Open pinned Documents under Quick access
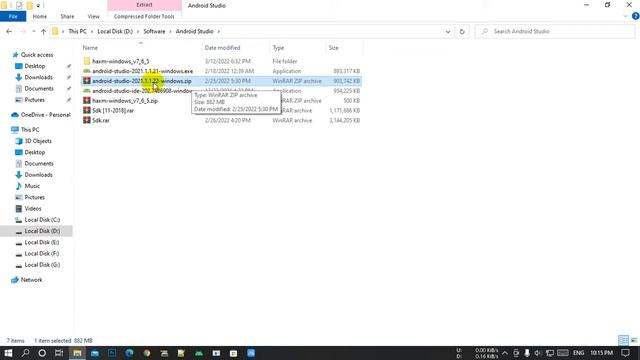Image resolution: width=640 pixels, height=360 pixels. [39, 89]
